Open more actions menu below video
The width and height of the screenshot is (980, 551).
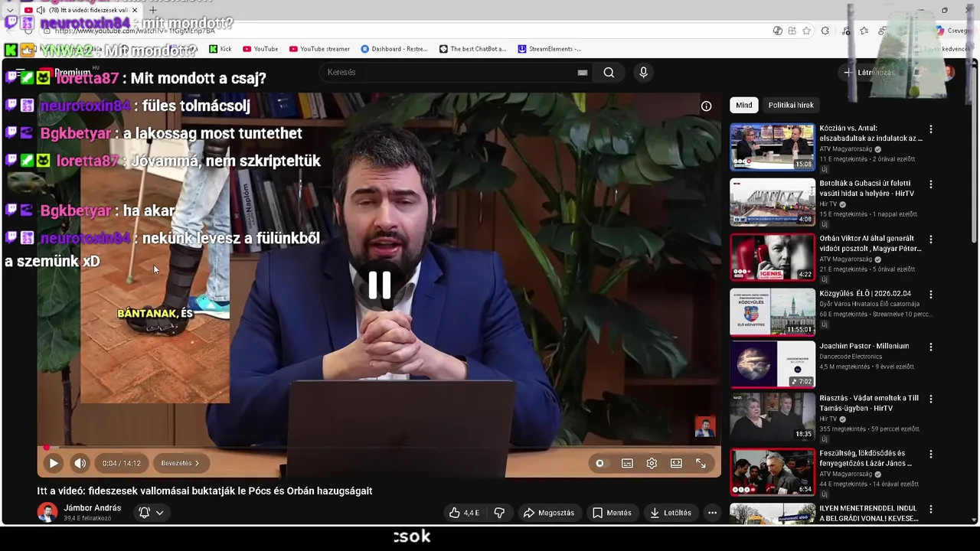point(712,513)
